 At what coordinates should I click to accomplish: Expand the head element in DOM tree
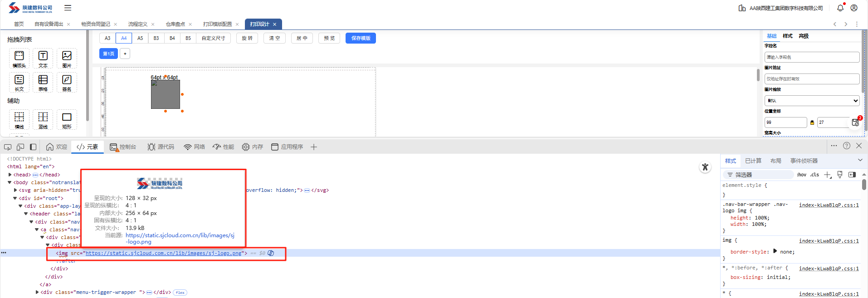click(10, 175)
